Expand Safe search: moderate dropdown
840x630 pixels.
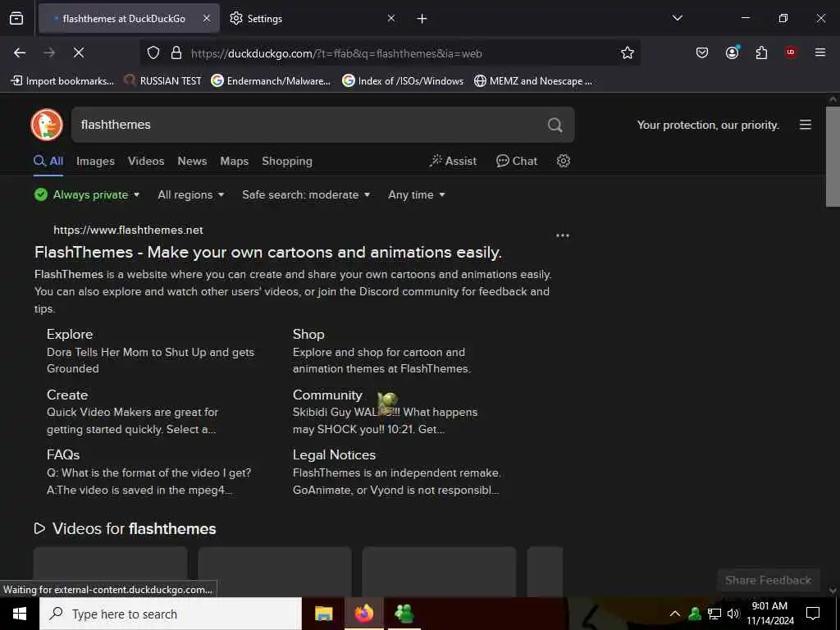pyautogui.click(x=306, y=195)
